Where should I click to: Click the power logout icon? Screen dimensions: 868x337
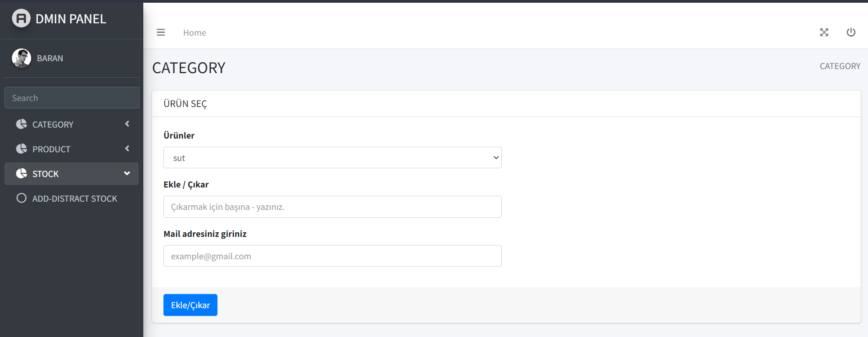click(x=851, y=32)
